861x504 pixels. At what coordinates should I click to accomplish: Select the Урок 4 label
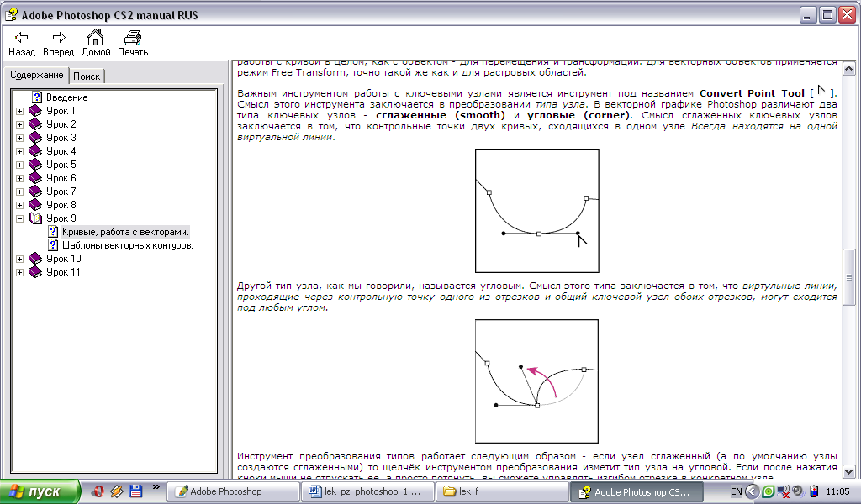(61, 151)
